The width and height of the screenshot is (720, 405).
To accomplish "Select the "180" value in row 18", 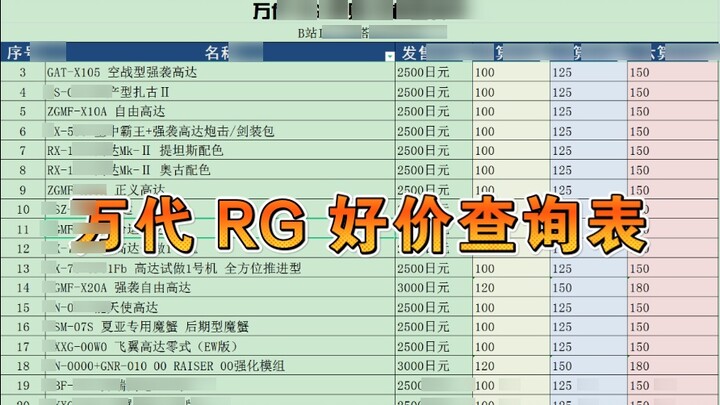I will click(x=673, y=366).
